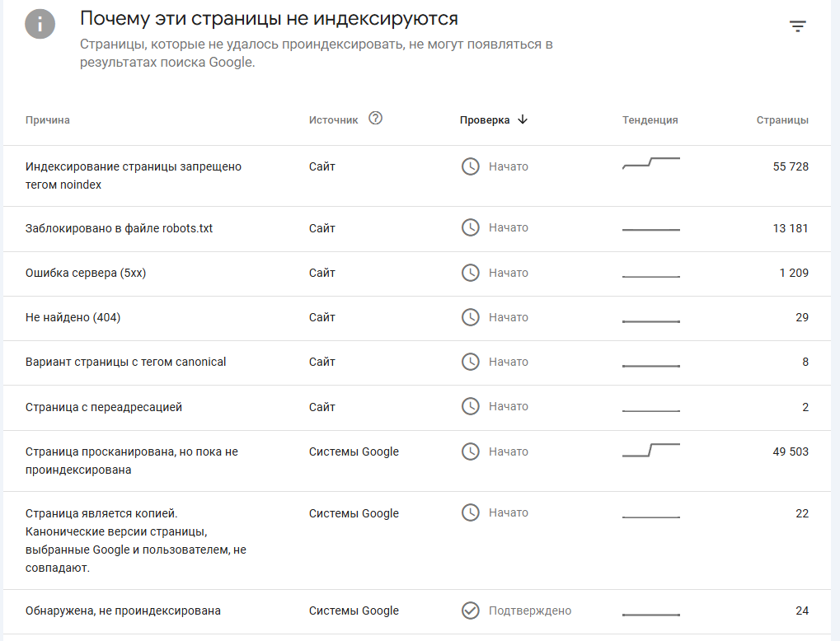Viewport: 840px width, 641px height.
Task: Open 'Вариант страницы с тегом canonical' row
Action: 125,362
